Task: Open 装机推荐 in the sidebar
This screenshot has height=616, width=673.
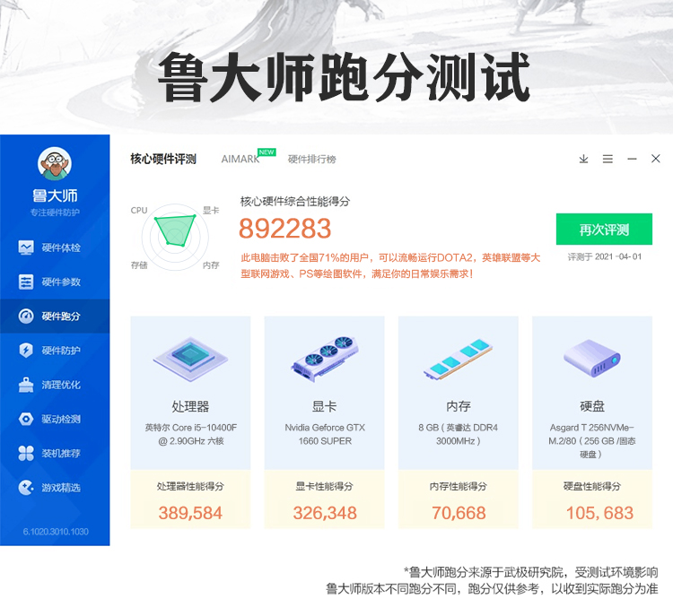Action: (x=55, y=454)
